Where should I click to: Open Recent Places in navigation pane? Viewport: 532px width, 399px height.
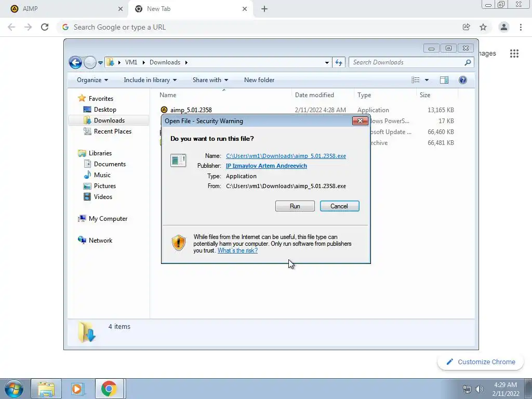[113, 131]
